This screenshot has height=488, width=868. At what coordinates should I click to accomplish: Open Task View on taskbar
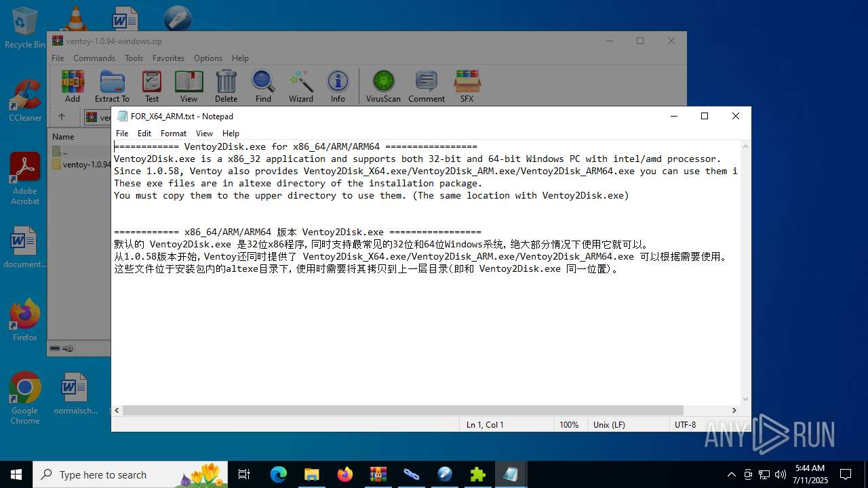click(x=245, y=474)
